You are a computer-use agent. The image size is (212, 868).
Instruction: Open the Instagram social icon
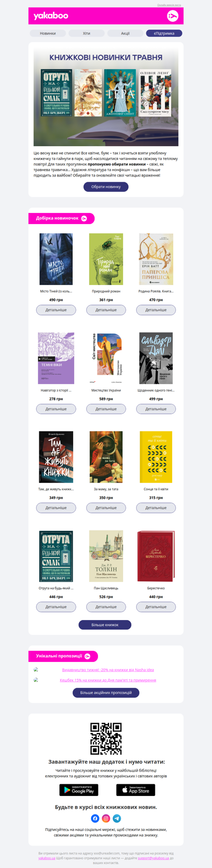click(106, 818)
